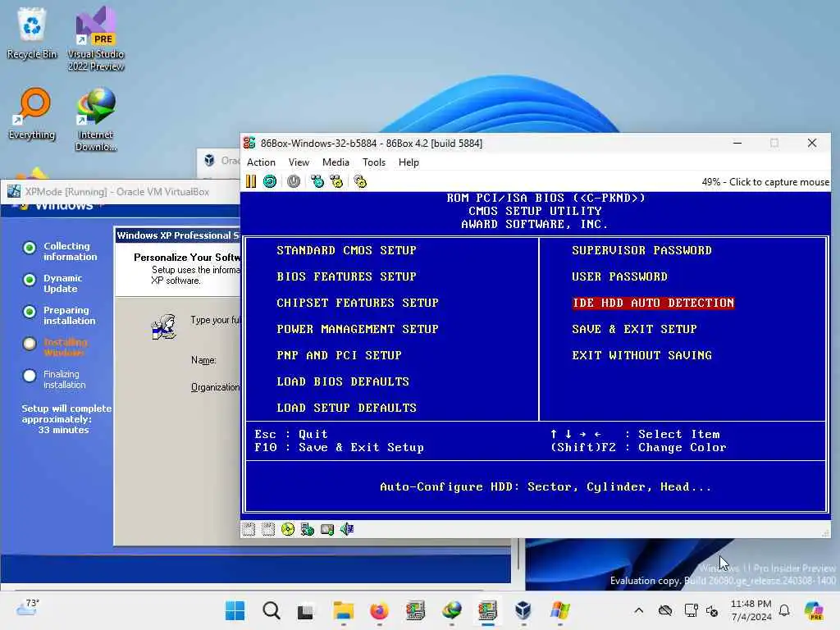Select Internet Download Manager desktop shortcut
840x630 pixels.
pos(96,119)
